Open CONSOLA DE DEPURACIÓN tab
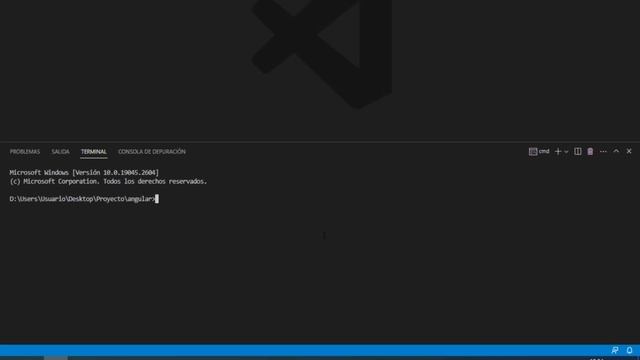Screen dimensions: 640x360 tap(152, 152)
